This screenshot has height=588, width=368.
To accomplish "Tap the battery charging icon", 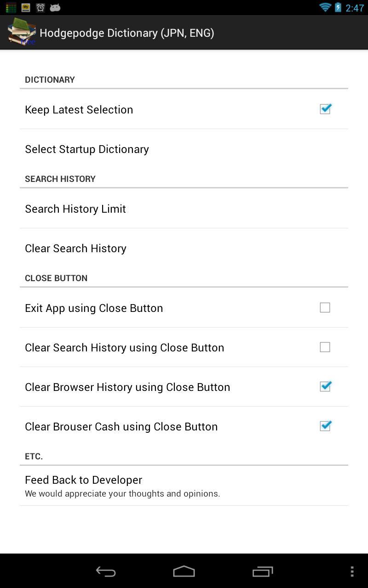I will pos(339,7).
